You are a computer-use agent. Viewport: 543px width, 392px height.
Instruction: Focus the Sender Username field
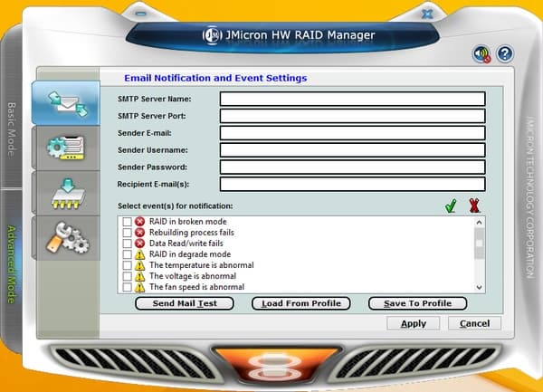point(353,150)
